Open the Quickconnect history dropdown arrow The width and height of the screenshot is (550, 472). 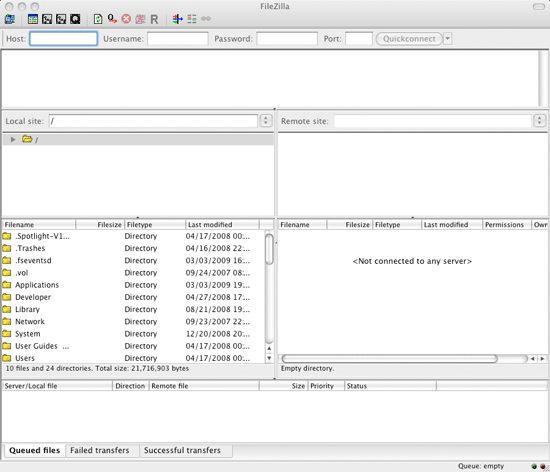point(448,39)
